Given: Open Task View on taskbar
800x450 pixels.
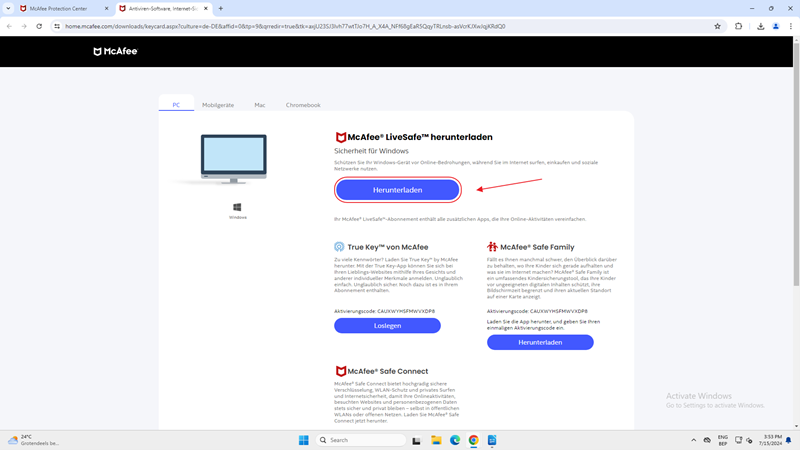Looking at the screenshot, I should tap(416, 440).
